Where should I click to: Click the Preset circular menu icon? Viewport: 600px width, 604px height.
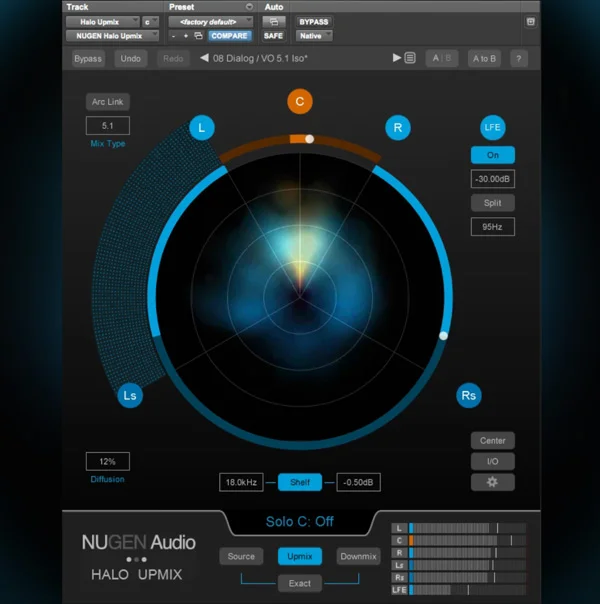(x=249, y=7)
